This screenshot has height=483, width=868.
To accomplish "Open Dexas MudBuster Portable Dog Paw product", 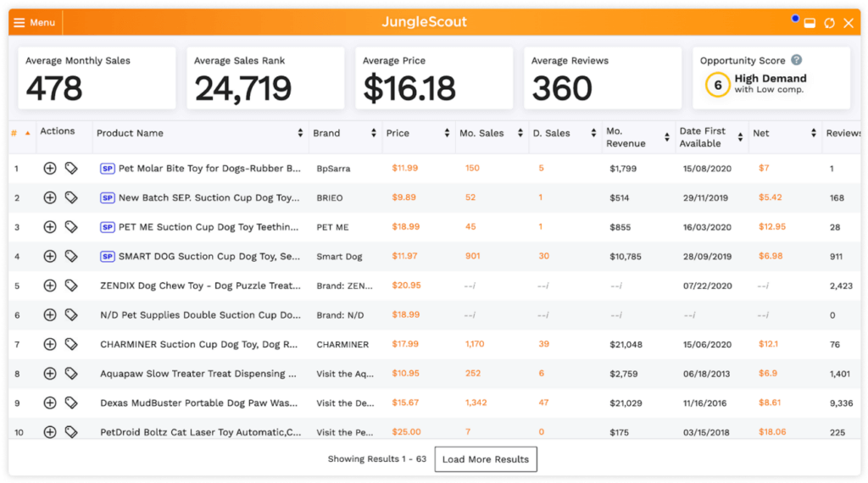I will click(198, 402).
